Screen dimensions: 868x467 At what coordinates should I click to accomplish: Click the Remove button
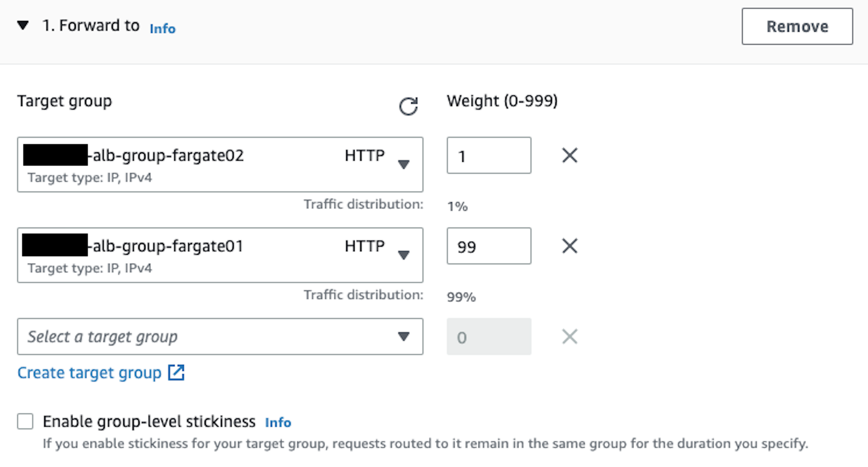pyautogui.click(x=797, y=26)
